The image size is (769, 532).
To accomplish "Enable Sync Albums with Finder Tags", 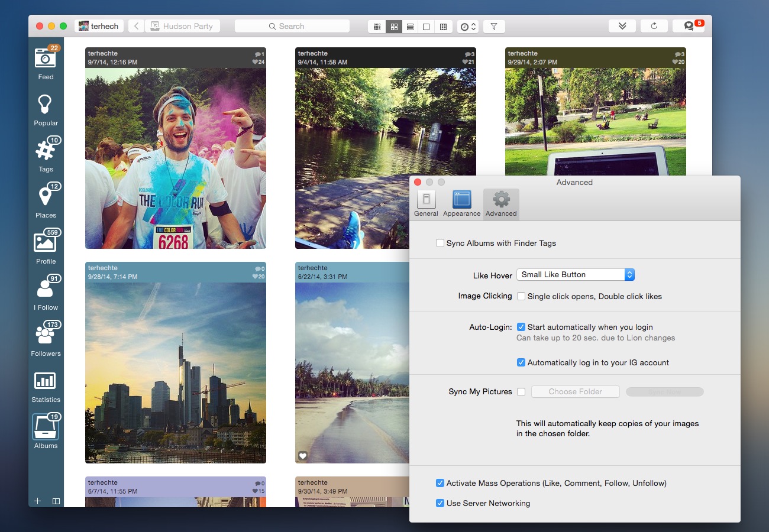I will tap(440, 243).
